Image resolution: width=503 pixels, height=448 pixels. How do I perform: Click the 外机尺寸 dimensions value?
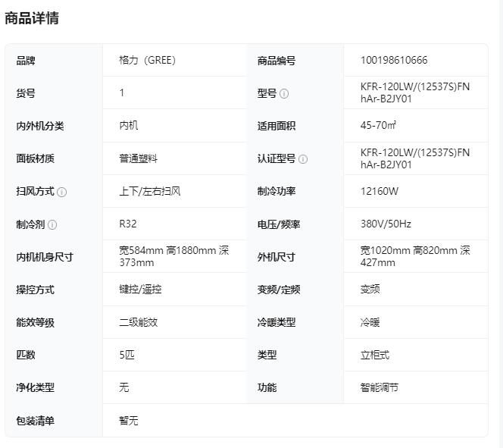coord(414,256)
